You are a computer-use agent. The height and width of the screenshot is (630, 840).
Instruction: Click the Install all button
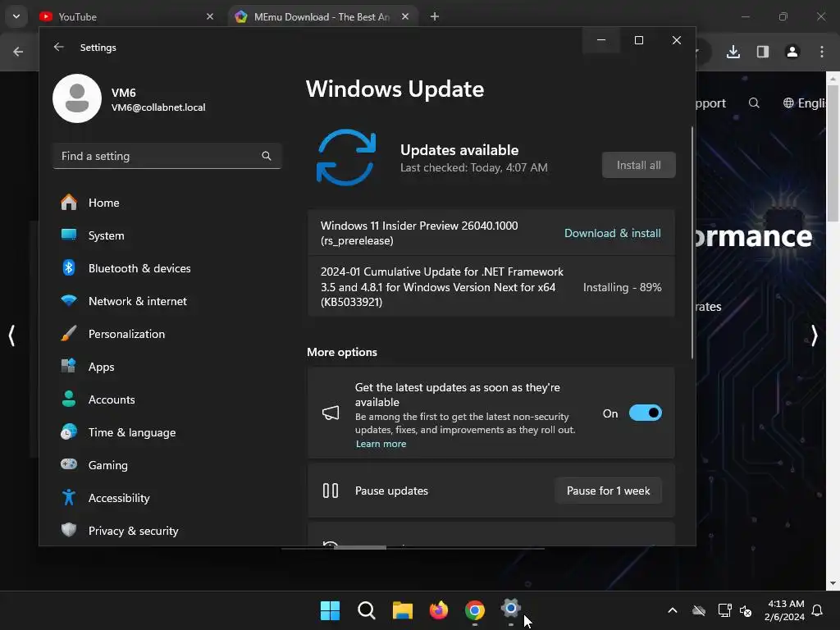tap(638, 165)
